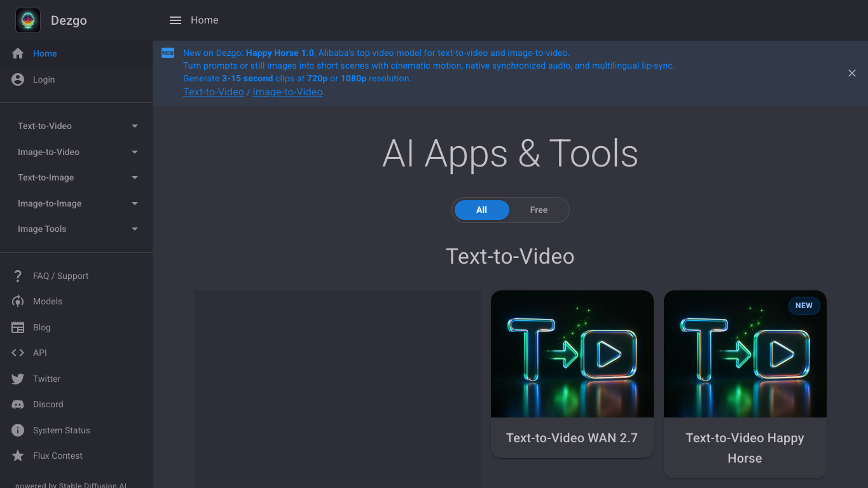Switch to the Free filter toggle
Image resolution: width=868 pixels, height=488 pixels.
coord(539,210)
